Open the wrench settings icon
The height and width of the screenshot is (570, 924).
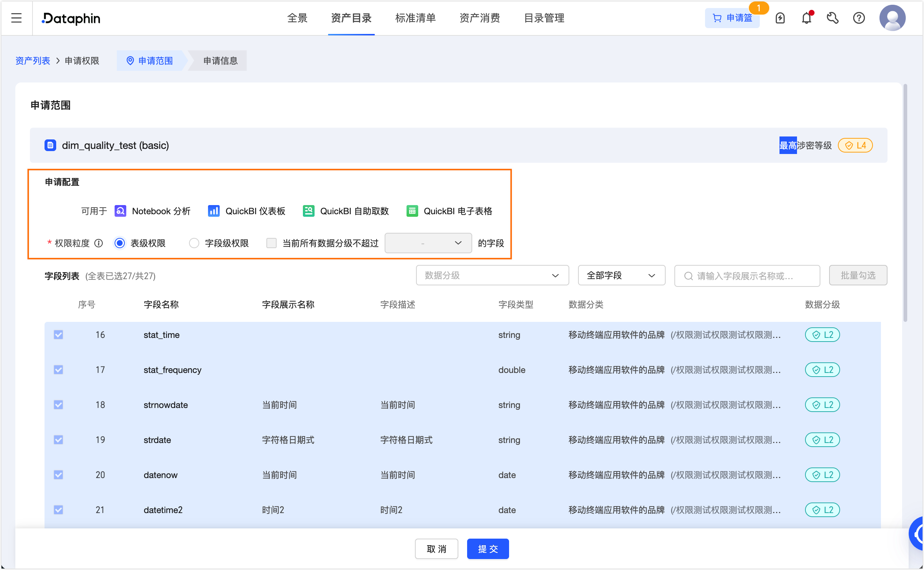coord(832,18)
